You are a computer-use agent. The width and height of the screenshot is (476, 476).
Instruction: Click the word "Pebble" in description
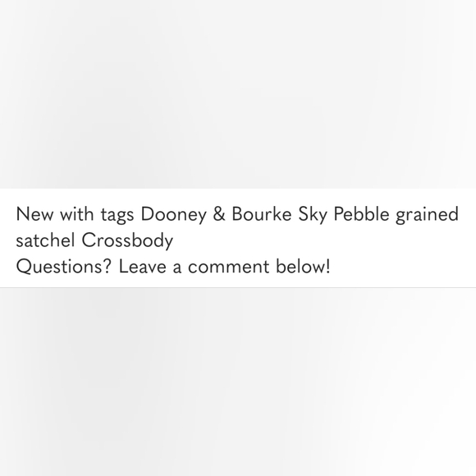tap(361, 213)
